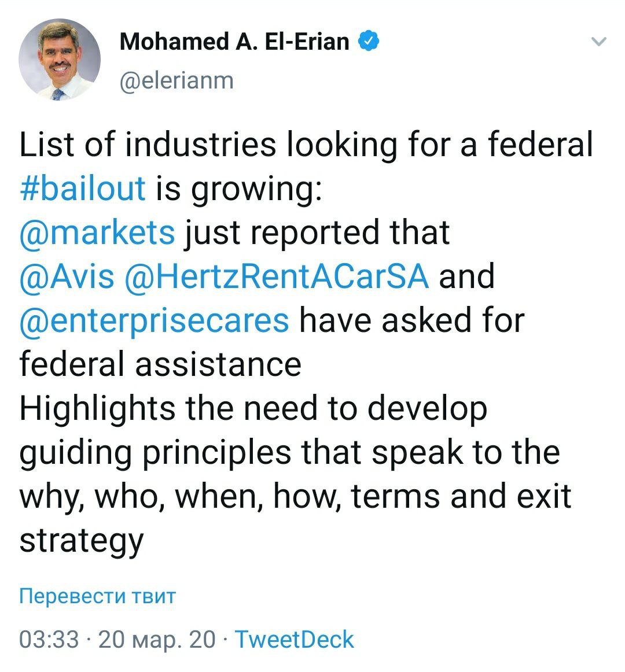Click the line 'Highlights the need to develop'
Image resolution: width=625 pixels, height=672 pixels.
[x=253, y=408]
